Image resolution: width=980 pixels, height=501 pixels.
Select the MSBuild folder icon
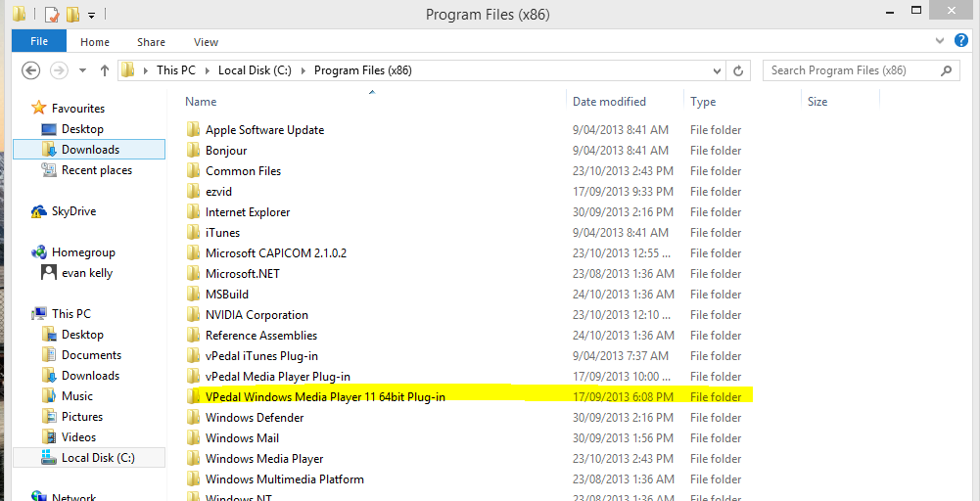[x=193, y=295]
